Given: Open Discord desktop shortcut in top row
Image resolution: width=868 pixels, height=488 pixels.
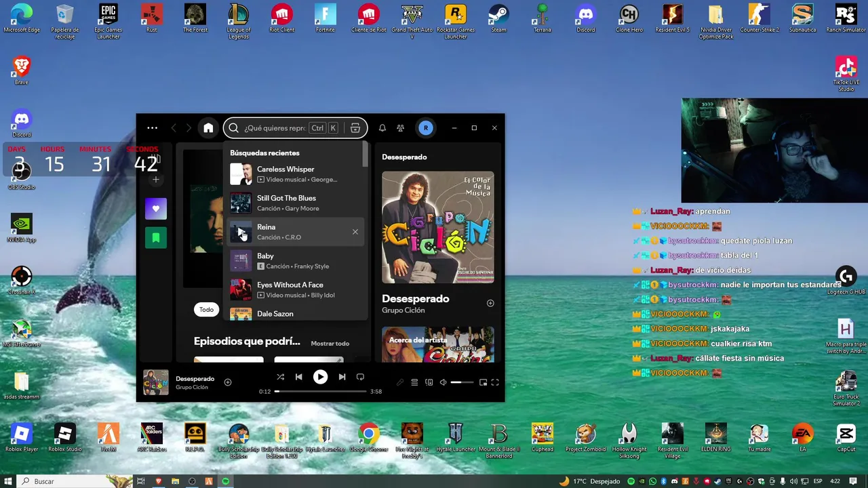Looking at the screenshot, I should coord(585,20).
